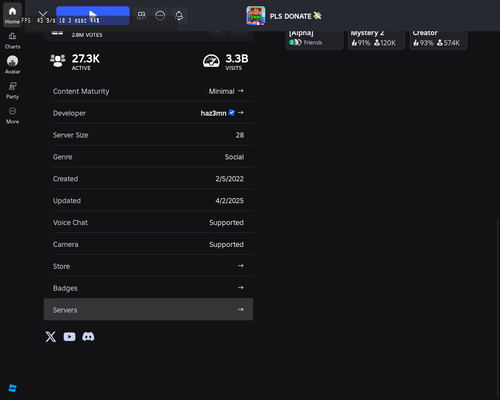Click the Created date 2/5/2022
The height and width of the screenshot is (400, 500).
click(x=229, y=179)
